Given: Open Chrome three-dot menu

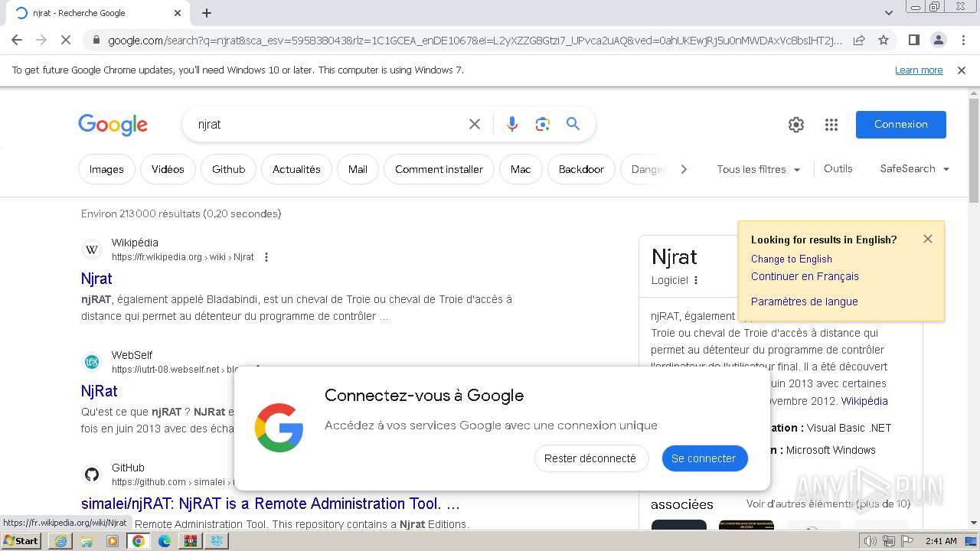Looking at the screenshot, I should coord(962,40).
